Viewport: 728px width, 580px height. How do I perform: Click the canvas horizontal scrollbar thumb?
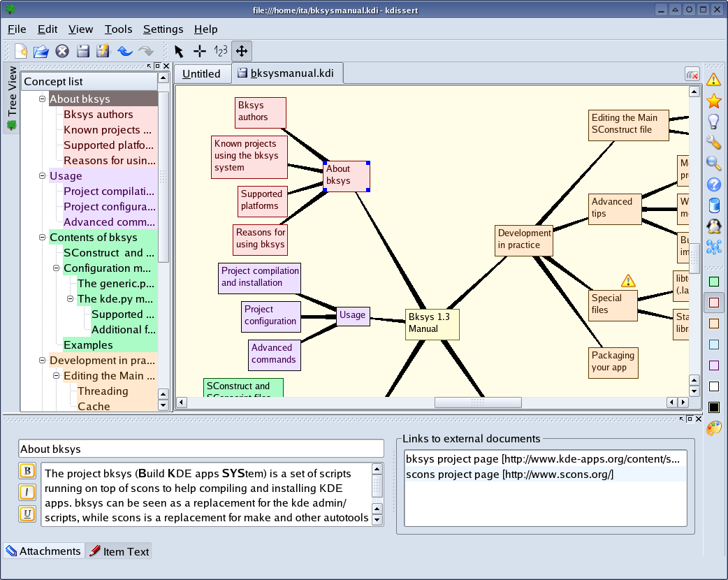(478, 402)
